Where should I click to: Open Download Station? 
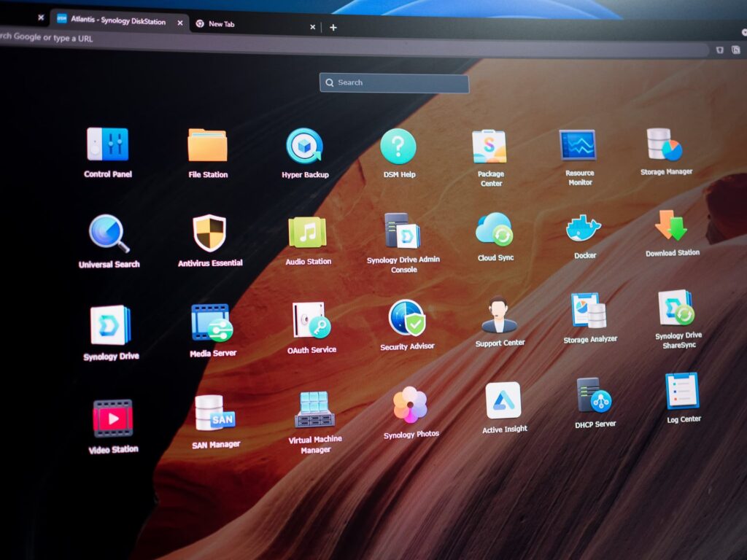point(671,226)
